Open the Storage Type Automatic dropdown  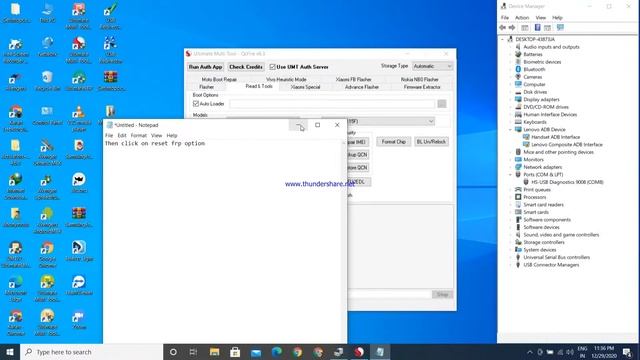[432, 66]
